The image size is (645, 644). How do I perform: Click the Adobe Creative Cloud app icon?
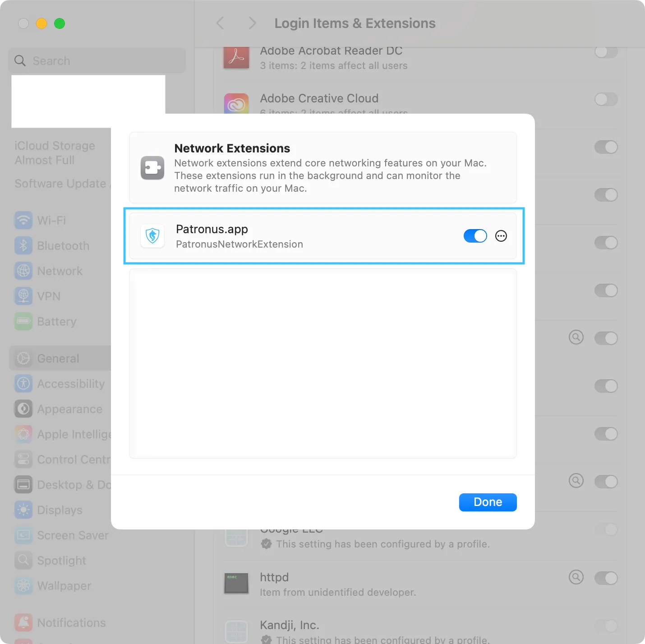tap(236, 104)
